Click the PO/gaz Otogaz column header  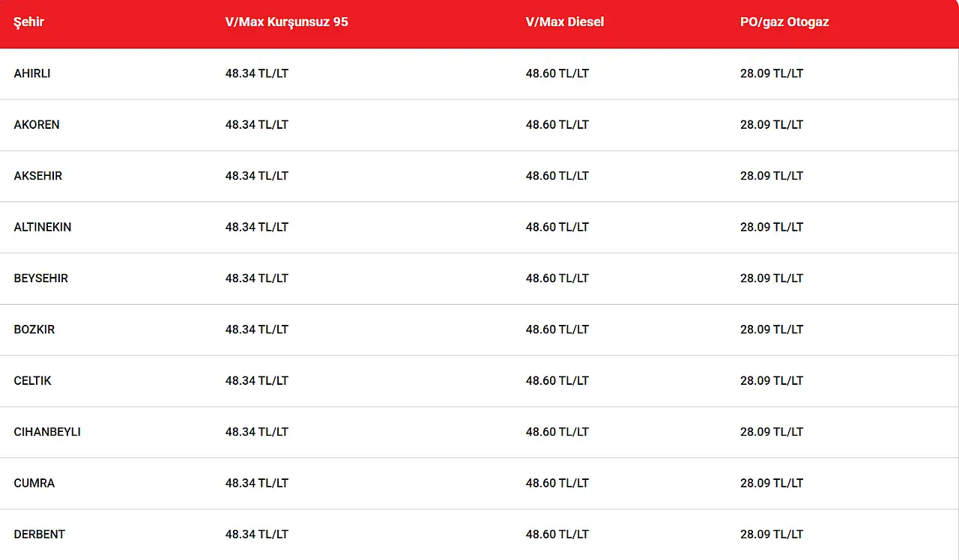coord(784,22)
